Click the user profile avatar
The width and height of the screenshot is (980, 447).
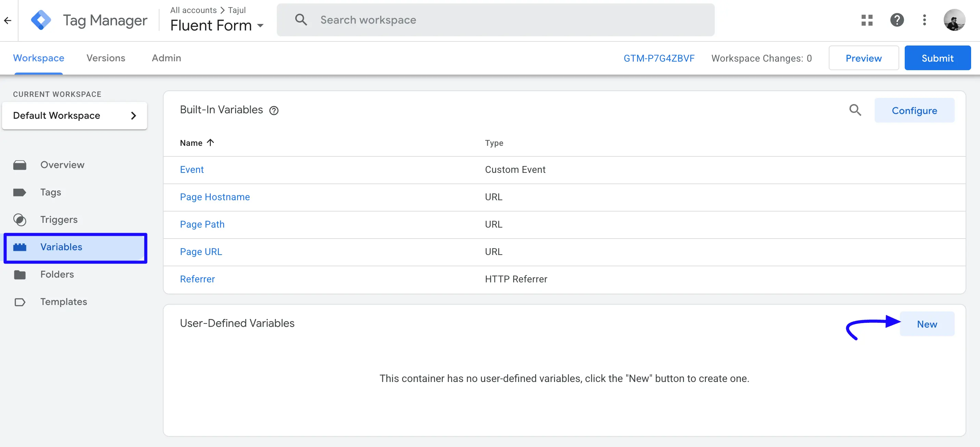954,20
